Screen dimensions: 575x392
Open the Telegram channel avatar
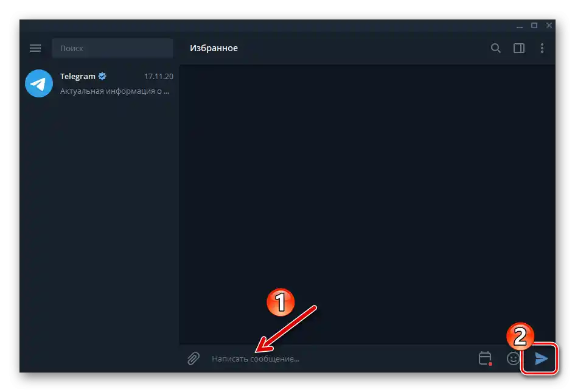(x=38, y=83)
